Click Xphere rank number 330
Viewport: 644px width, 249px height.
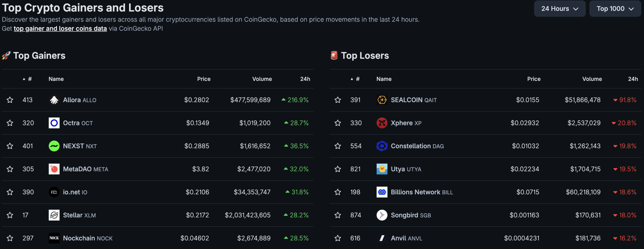tap(356, 123)
